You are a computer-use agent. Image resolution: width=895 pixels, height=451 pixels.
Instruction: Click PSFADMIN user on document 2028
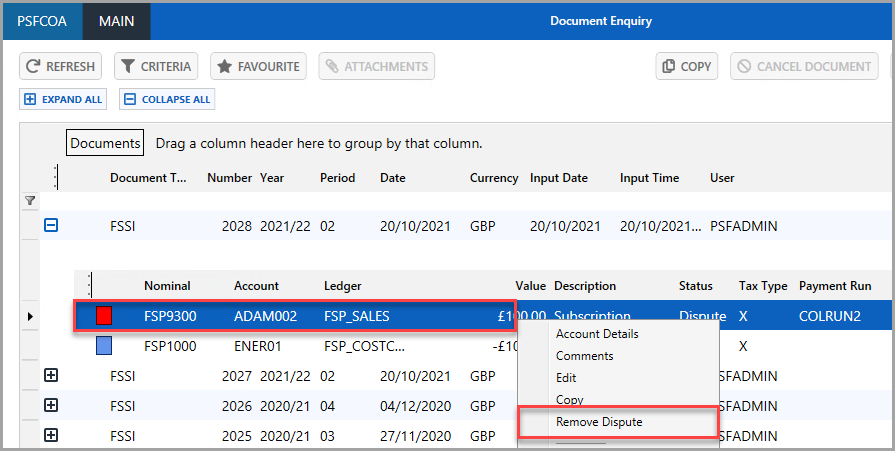point(744,226)
